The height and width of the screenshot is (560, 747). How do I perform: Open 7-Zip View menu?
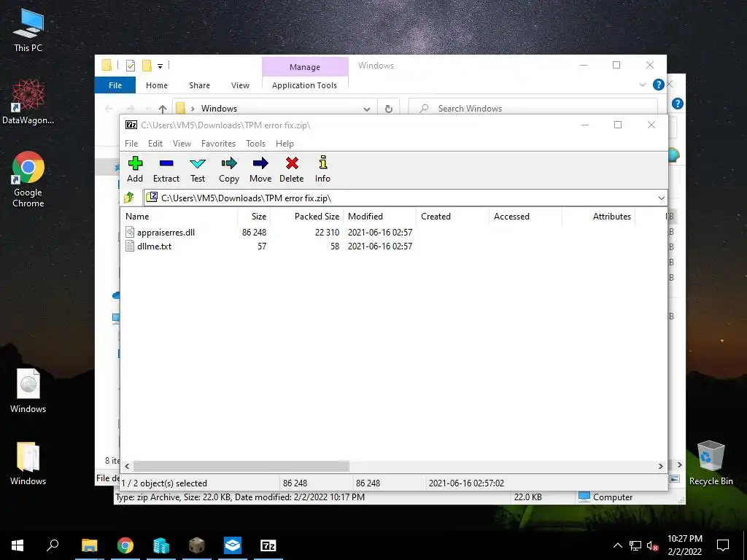coord(182,144)
